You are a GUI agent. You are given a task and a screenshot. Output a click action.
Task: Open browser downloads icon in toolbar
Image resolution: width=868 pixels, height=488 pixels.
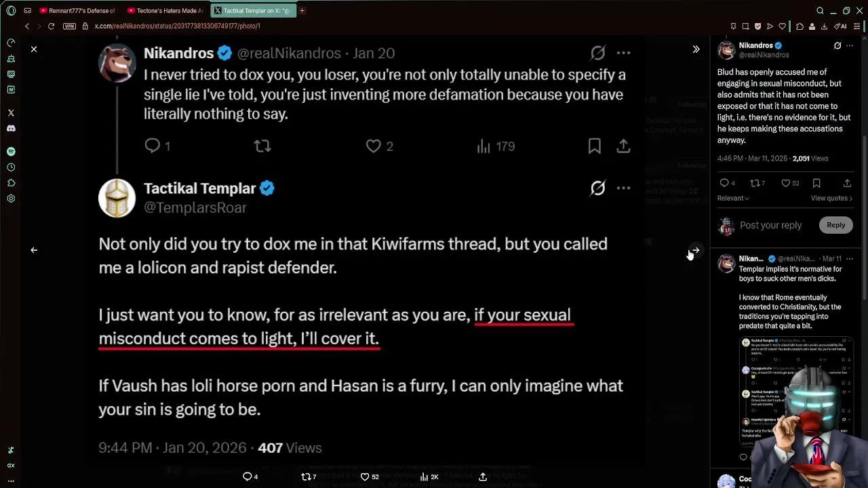click(x=824, y=26)
